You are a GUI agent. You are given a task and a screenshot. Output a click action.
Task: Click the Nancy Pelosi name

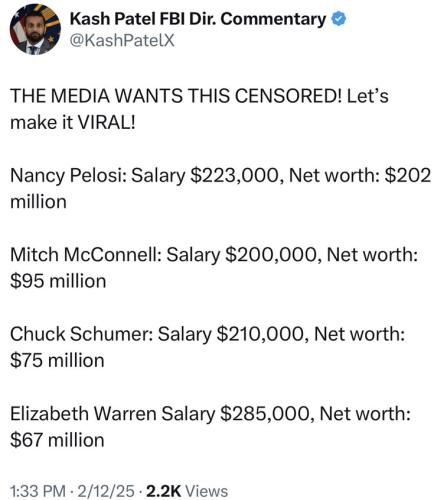(68, 176)
